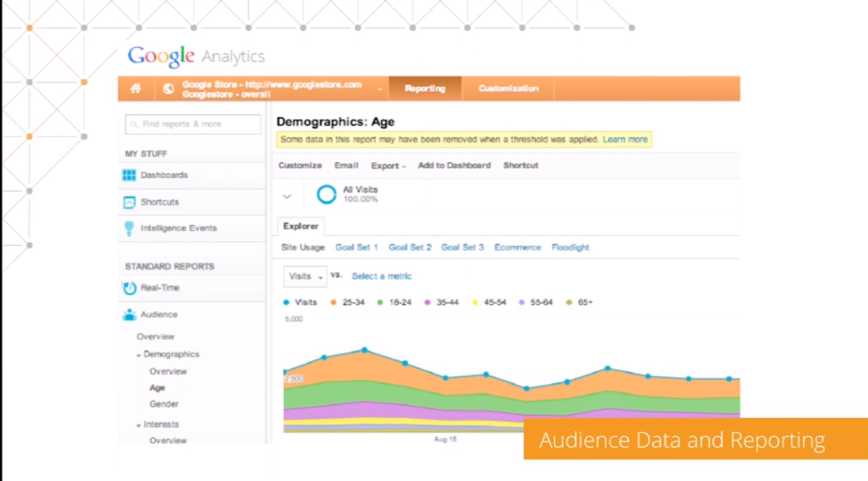Viewport: 868px width, 481px height.
Task: Switch to the Customization tab
Action: [x=508, y=89]
